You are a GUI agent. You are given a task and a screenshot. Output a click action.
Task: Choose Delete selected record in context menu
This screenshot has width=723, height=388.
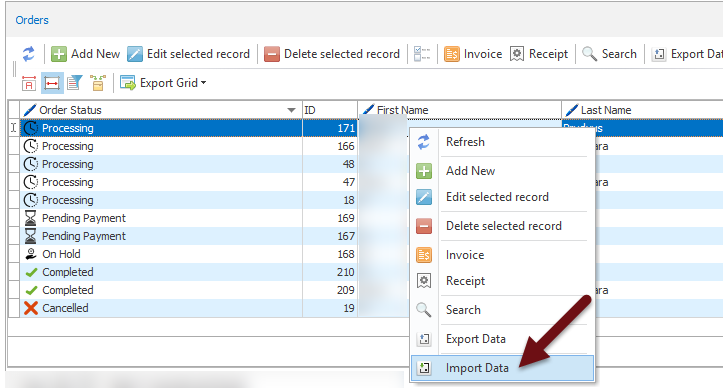(502, 226)
